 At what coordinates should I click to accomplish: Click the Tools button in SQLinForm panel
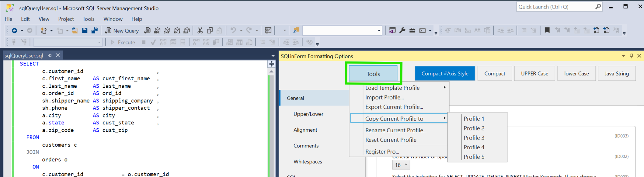tap(373, 74)
